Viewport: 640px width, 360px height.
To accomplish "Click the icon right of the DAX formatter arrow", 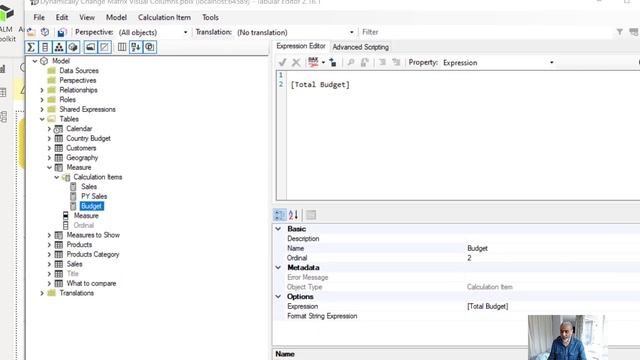I will point(333,62).
